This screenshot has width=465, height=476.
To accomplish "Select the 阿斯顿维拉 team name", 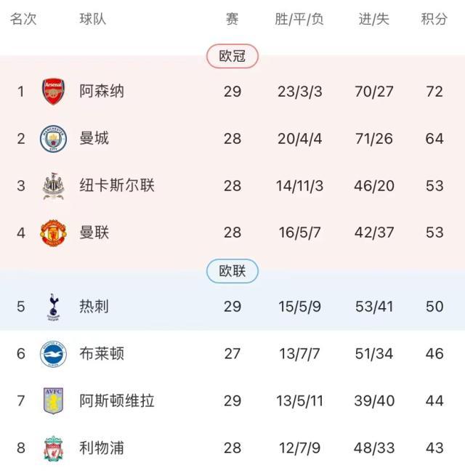I will click(117, 400).
